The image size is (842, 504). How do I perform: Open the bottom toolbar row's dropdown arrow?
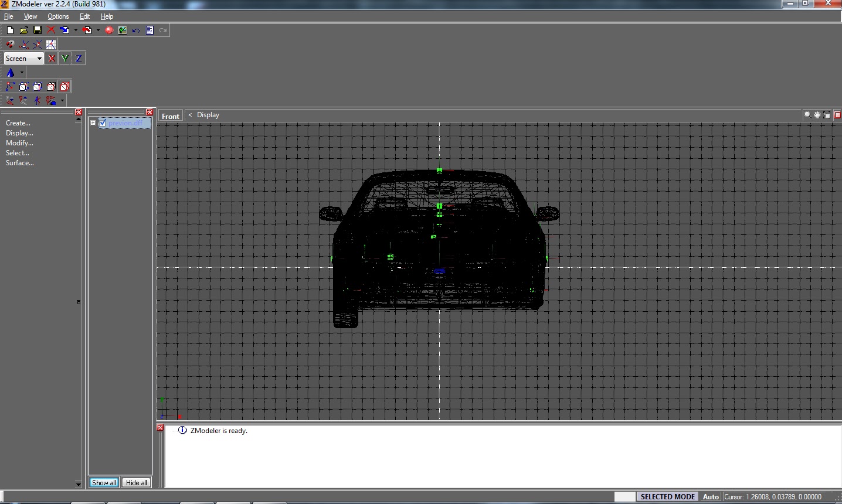pyautogui.click(x=62, y=100)
